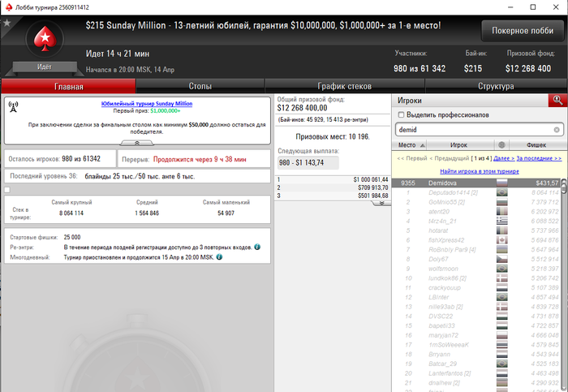
Task: Click the Идёт status badge
Action: click(45, 67)
